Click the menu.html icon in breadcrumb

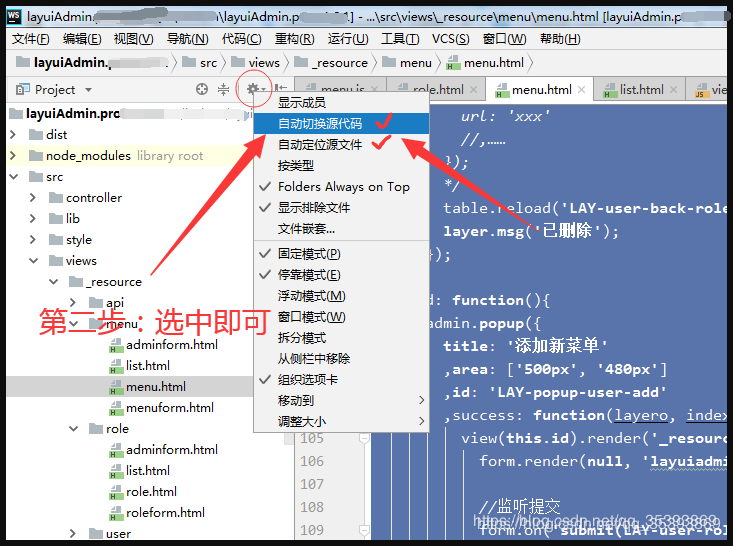453,63
